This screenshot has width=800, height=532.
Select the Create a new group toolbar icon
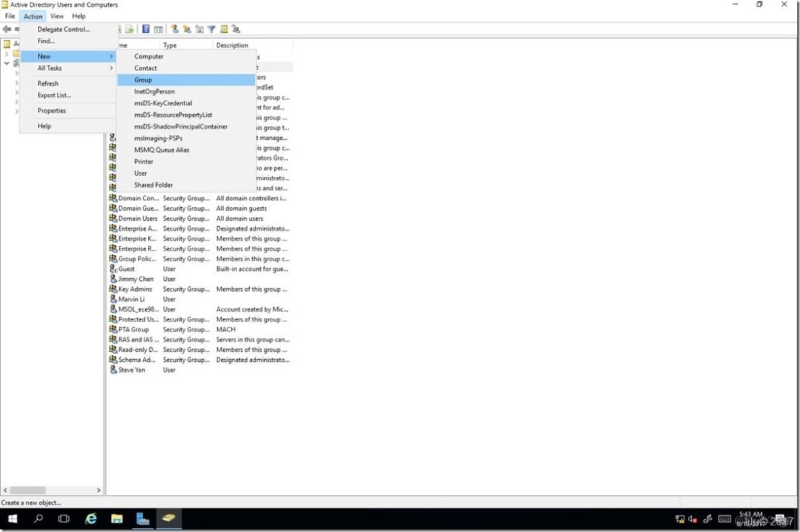point(186,28)
